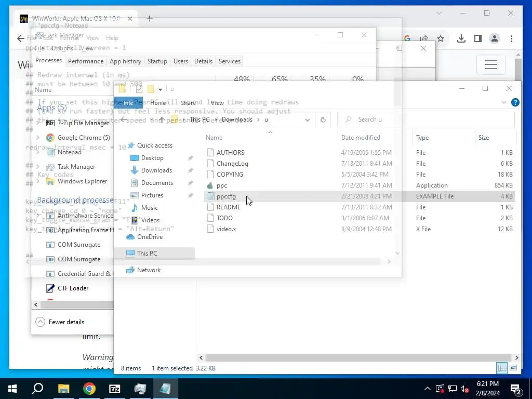Go up one folder with the up arrow

(162, 119)
